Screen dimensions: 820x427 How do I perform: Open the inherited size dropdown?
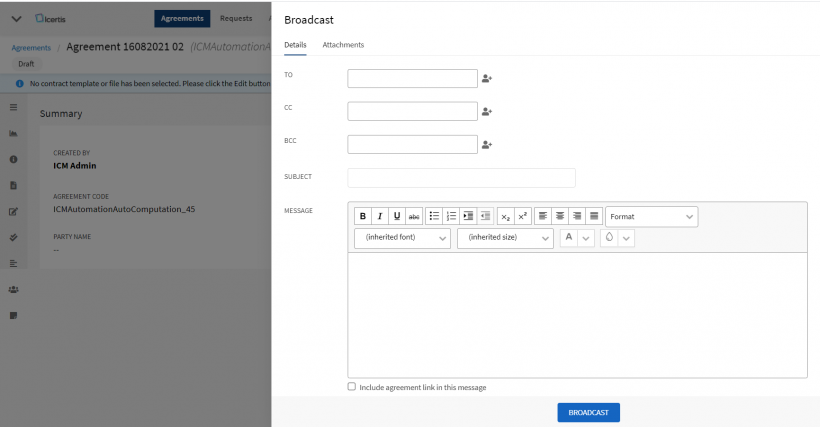point(505,238)
